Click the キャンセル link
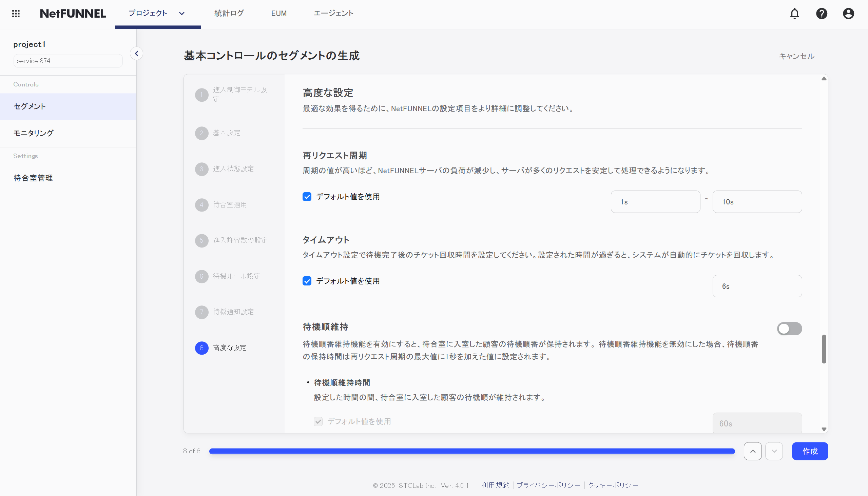 click(x=796, y=56)
